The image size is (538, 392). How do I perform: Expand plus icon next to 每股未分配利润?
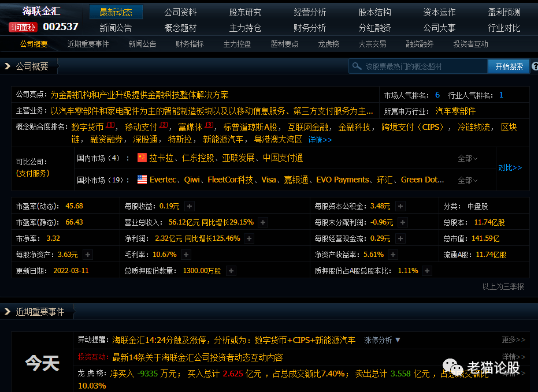point(403,222)
